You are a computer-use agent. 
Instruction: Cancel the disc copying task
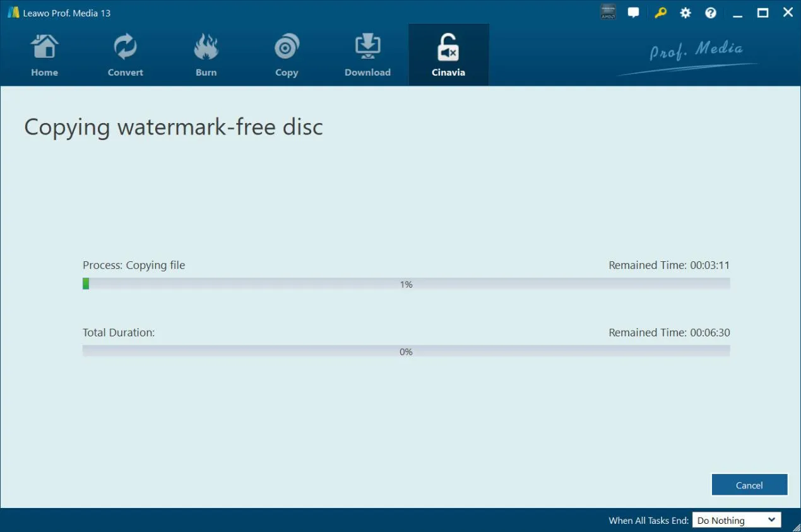(749, 485)
